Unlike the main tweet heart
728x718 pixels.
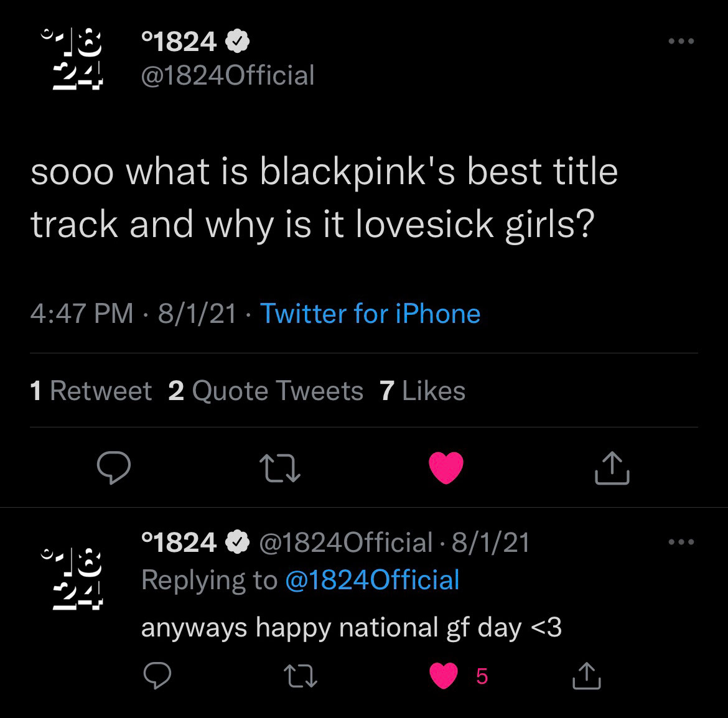coord(446,468)
